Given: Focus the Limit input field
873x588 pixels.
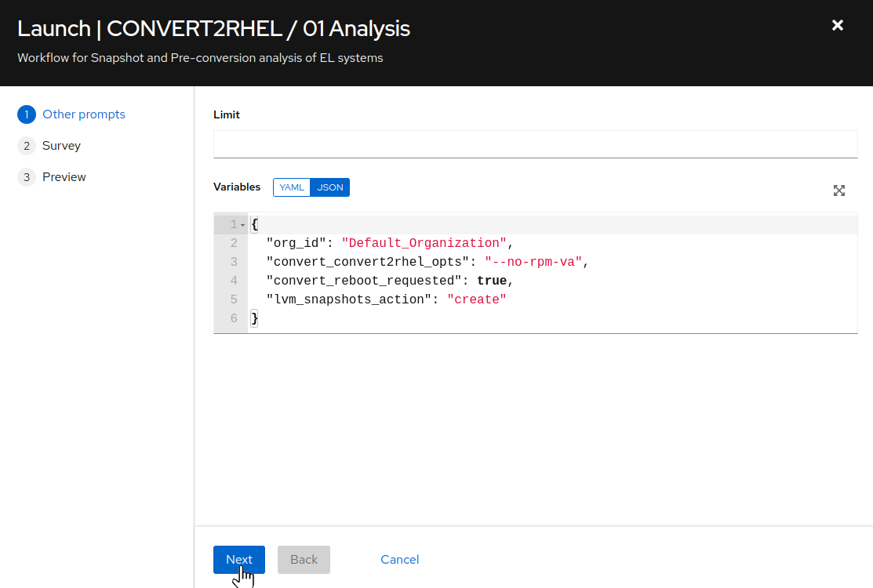Looking at the screenshot, I should (535, 144).
